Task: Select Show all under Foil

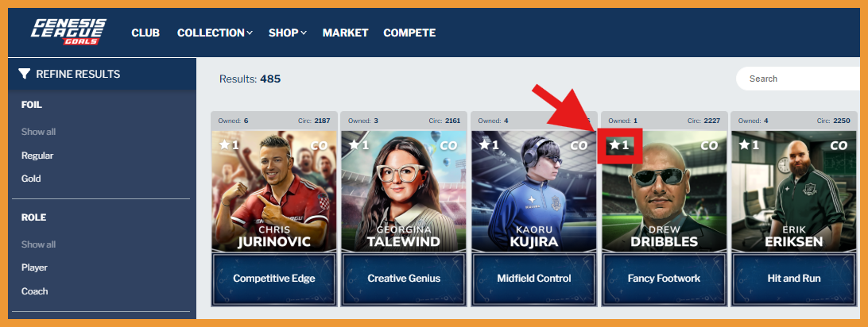Action: 38,132
